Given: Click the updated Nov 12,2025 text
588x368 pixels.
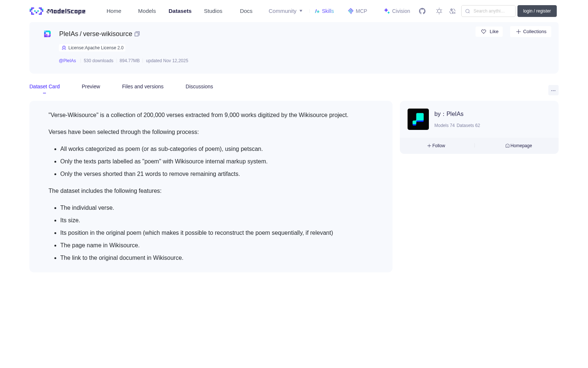Looking at the screenshot, I should (x=167, y=61).
